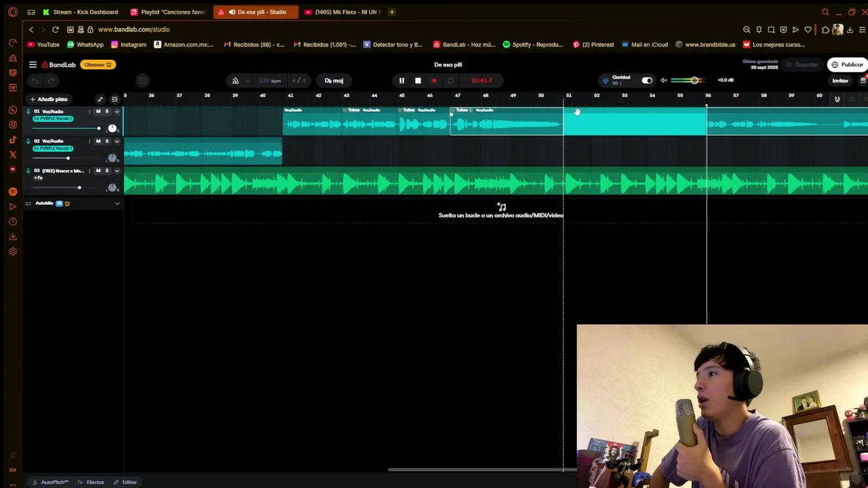Change the 4/4 time signature
868x488 pixels.
[298, 81]
